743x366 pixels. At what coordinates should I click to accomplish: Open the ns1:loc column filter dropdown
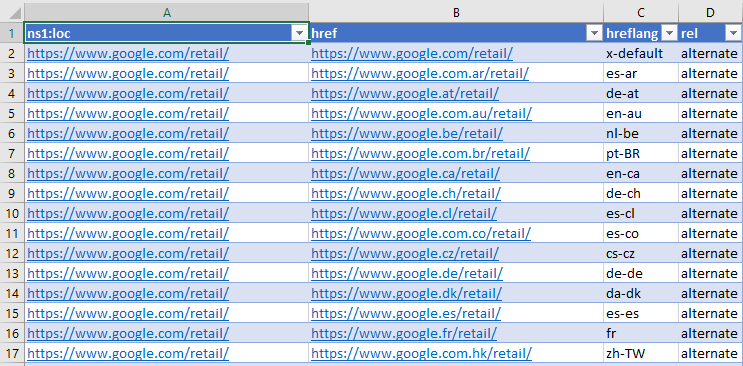299,33
